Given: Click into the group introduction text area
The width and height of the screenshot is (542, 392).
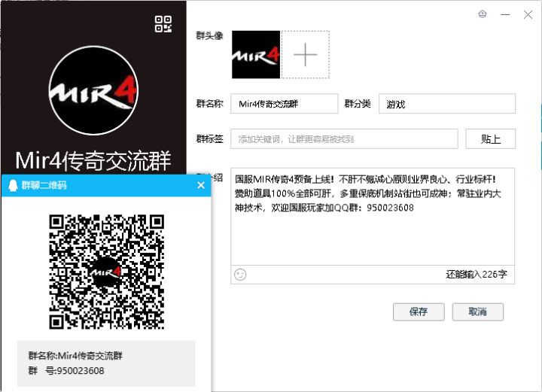Looking at the screenshot, I should point(373,217).
